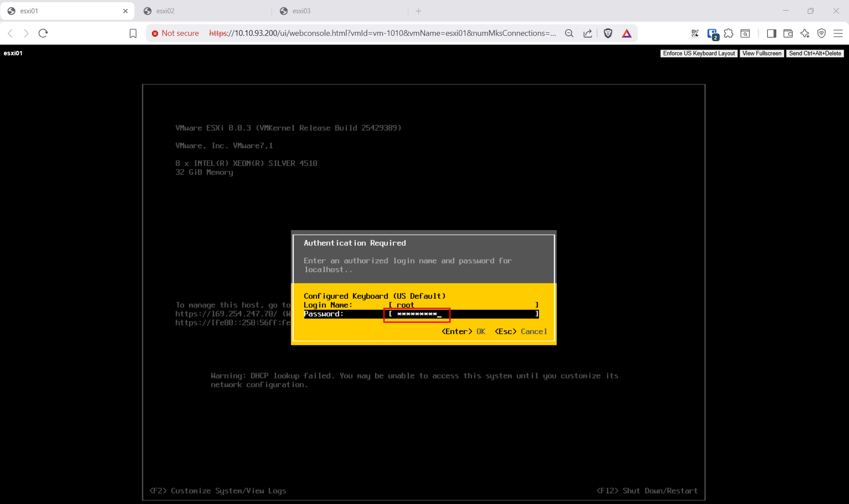Viewport: 849px width, 504px height.
Task: Click <F12> Shut Down/Restart text
Action: (647, 491)
